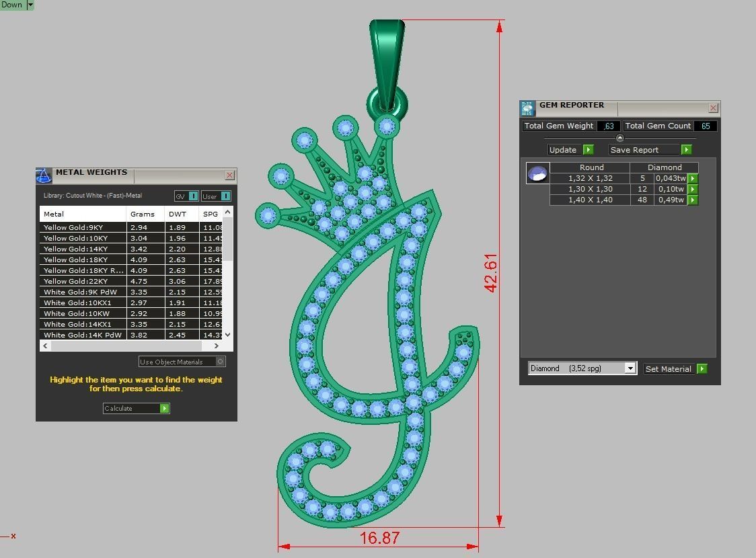Click the 42.61 height dimension label
756x558 pixels.
point(490,273)
